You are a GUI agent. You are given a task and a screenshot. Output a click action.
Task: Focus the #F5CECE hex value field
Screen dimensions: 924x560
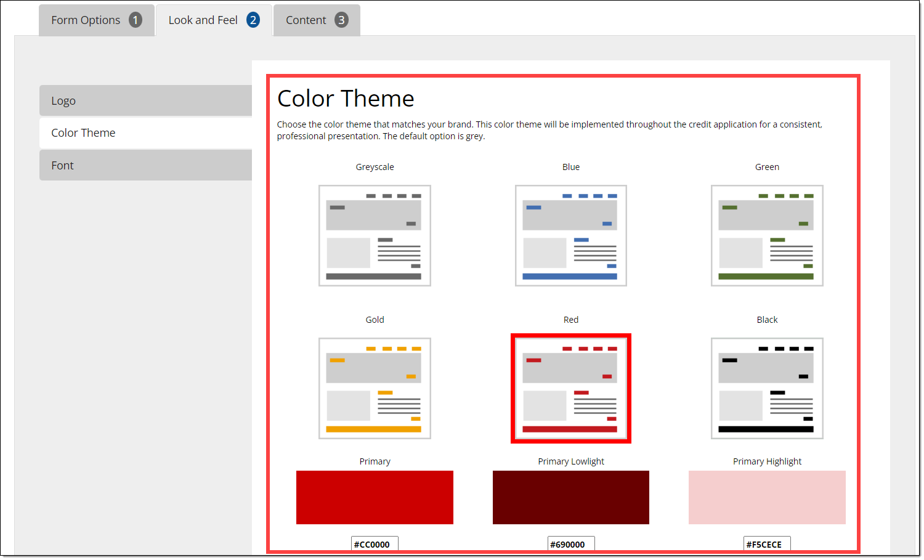click(x=767, y=544)
